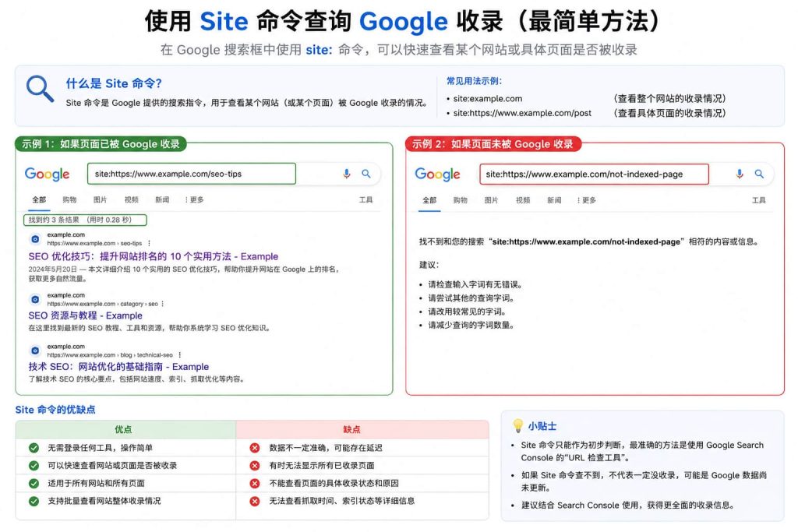The image size is (798, 532).
Task: Open the SEO 优化技巧 result title link
Action: point(154,256)
